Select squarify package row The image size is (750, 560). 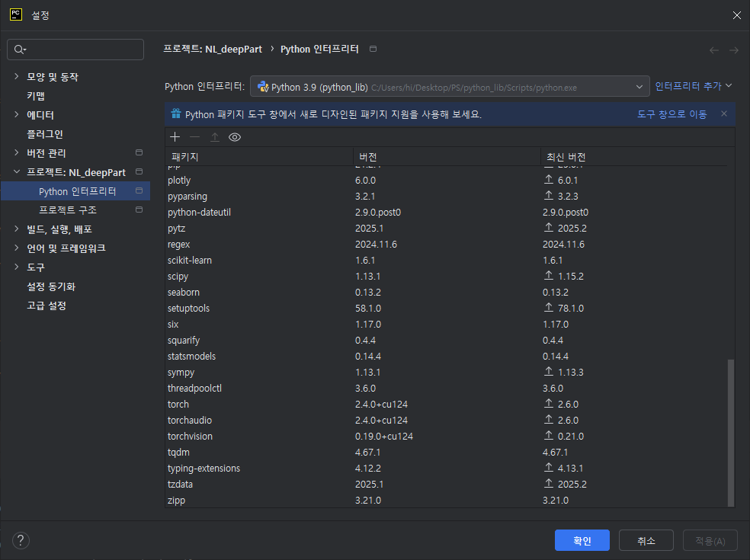point(447,340)
